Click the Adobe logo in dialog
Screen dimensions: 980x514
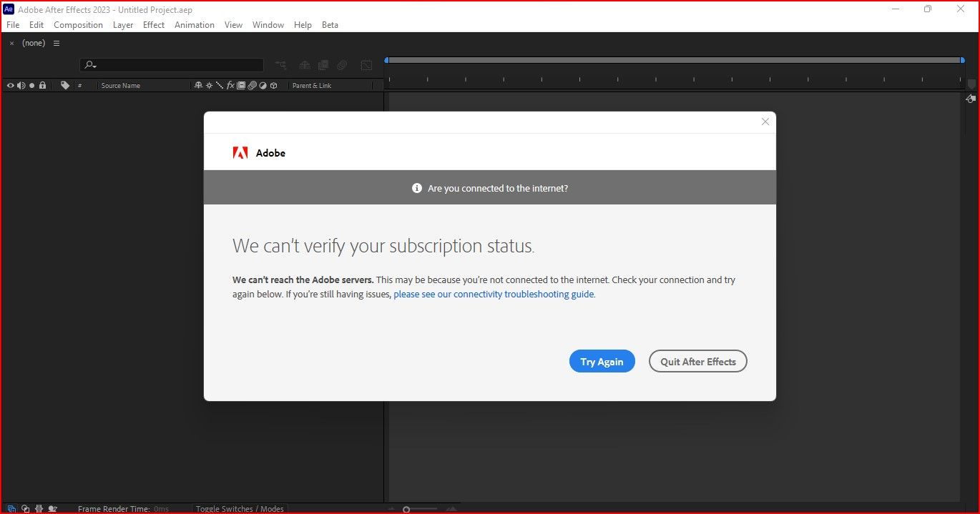(240, 152)
